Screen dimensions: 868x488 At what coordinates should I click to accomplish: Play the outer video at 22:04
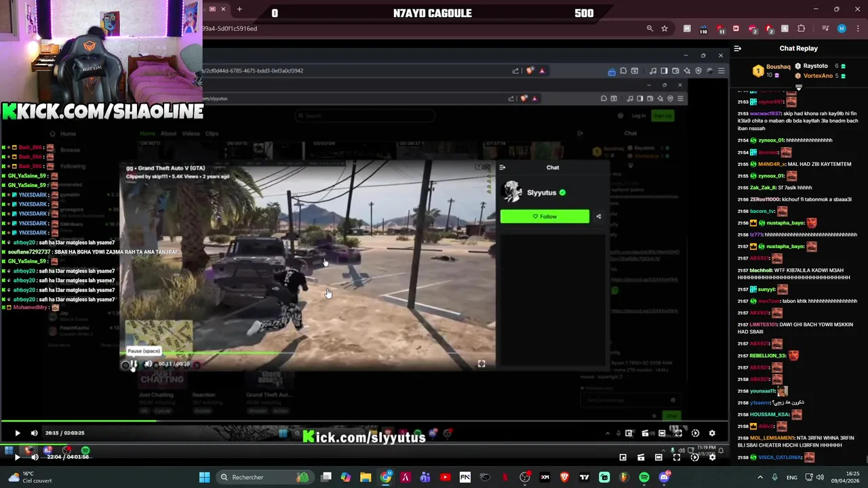[x=17, y=457]
